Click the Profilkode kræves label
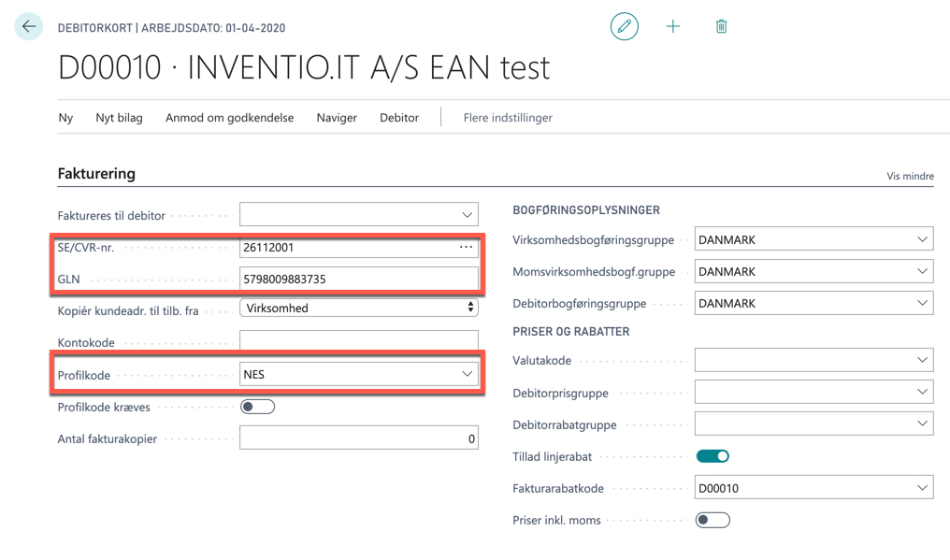Viewport: 950px width, 560px height. click(104, 408)
